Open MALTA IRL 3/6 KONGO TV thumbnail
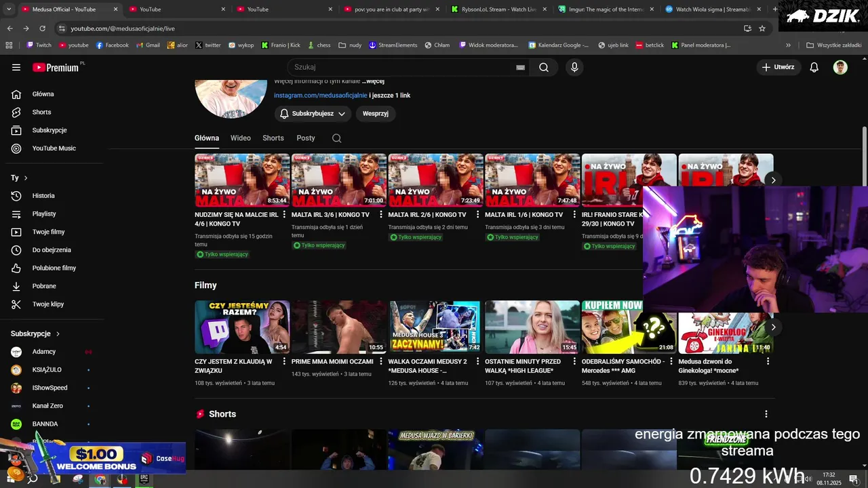 point(339,180)
